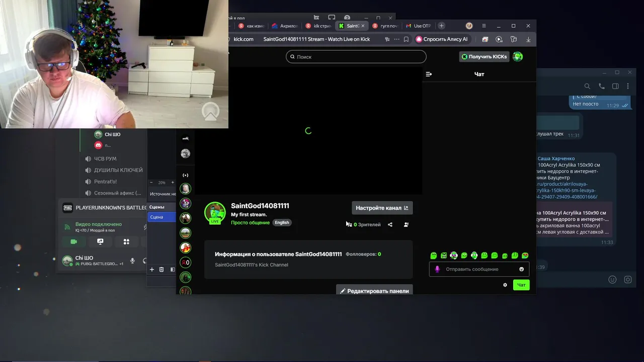Delete the selected OBS scene
644x362 pixels.
tap(162, 269)
